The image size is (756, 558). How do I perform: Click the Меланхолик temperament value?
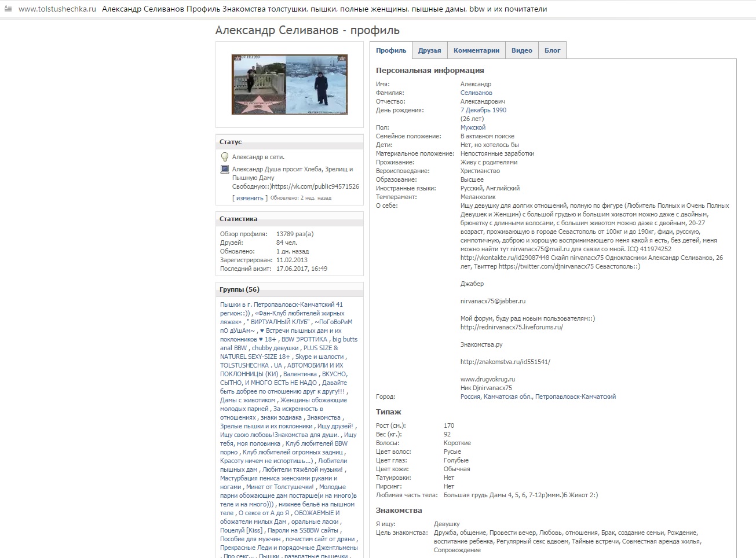coord(478,197)
